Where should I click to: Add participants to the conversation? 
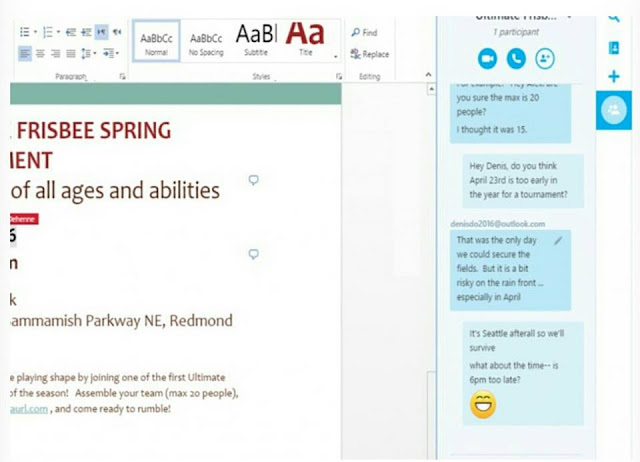545,58
